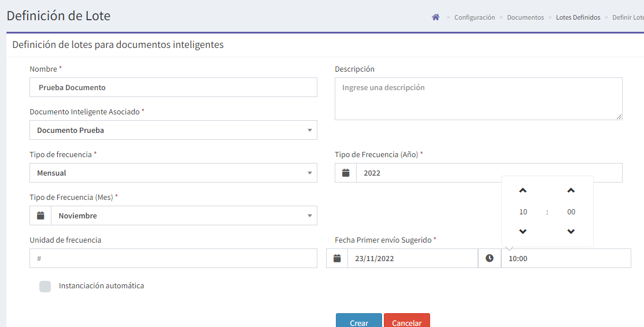Viewport: 644px width, 327px height.
Task: Decrease minutes with down chevron
Action: [x=571, y=232]
